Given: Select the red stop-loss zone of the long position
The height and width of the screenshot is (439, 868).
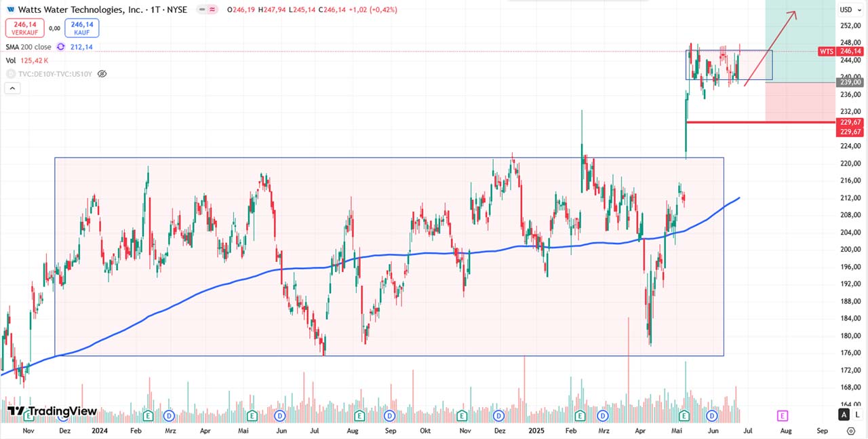Looking at the screenshot, I should (x=800, y=102).
